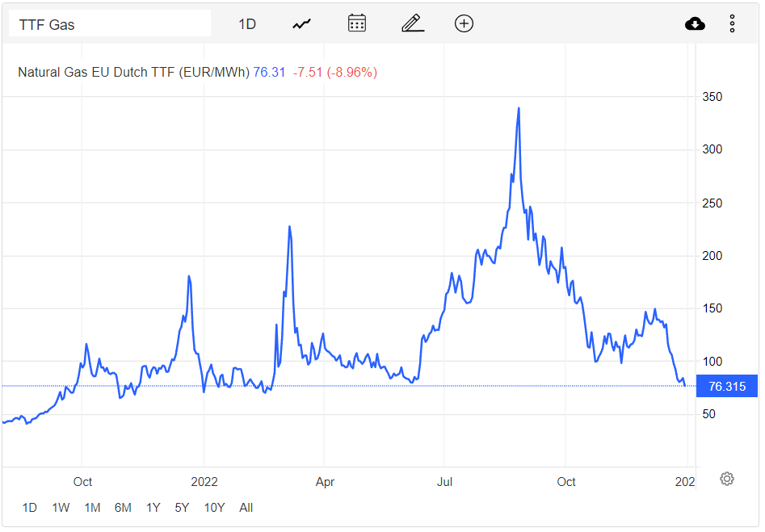Open the calendar date range picker

click(x=357, y=23)
